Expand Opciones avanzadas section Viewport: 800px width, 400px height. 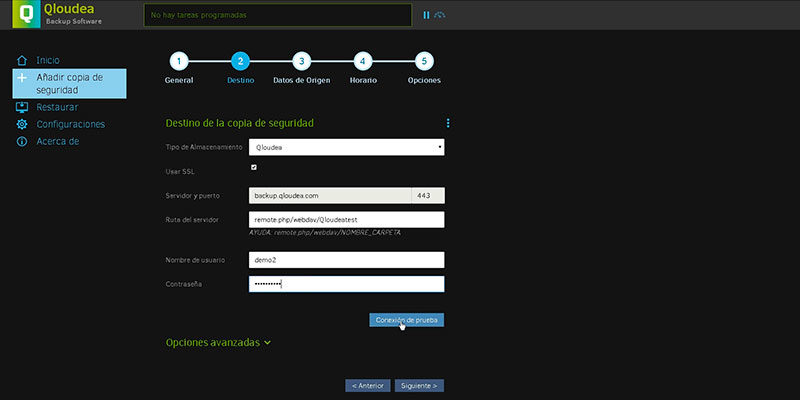[218, 343]
